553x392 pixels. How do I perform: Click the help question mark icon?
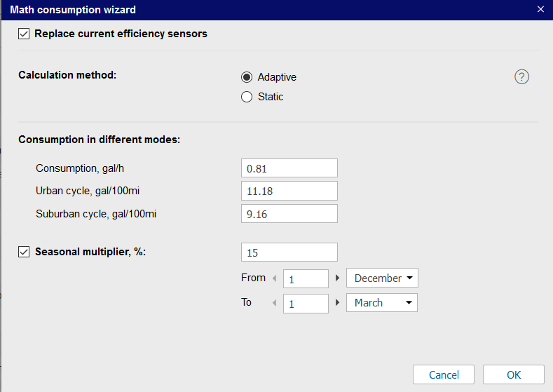coord(521,77)
